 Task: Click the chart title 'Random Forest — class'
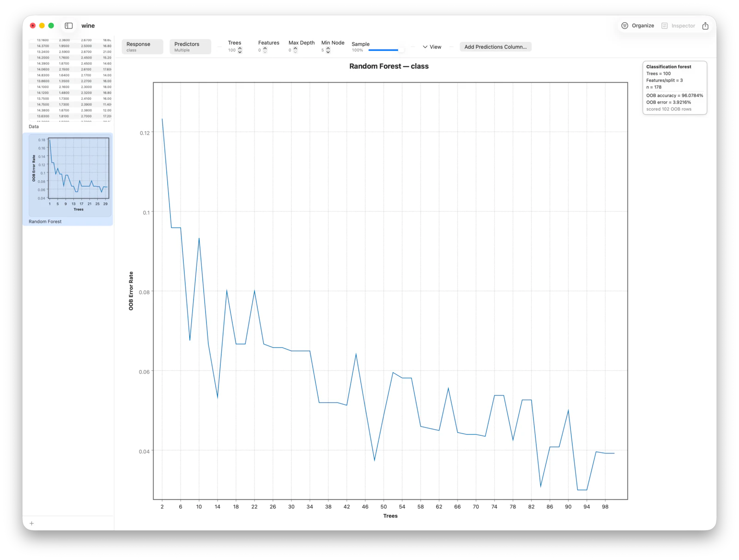tap(389, 66)
